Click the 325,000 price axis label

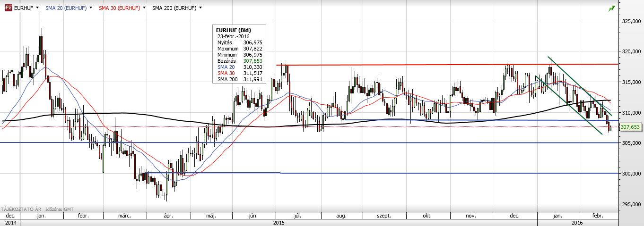coord(631,21)
